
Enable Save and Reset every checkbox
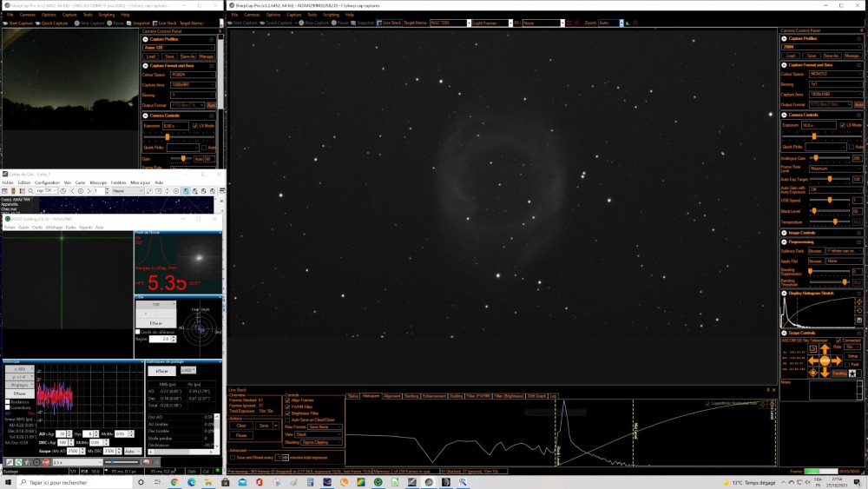(233, 458)
